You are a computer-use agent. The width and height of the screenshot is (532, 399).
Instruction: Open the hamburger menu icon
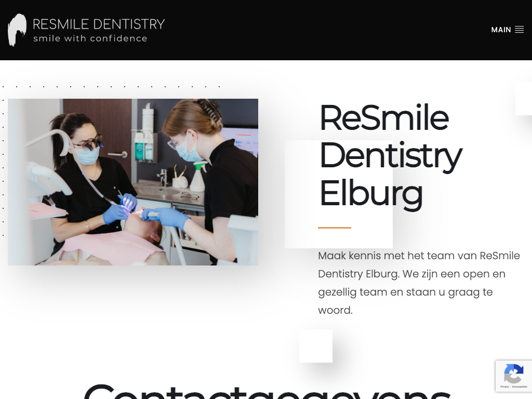[x=519, y=30]
